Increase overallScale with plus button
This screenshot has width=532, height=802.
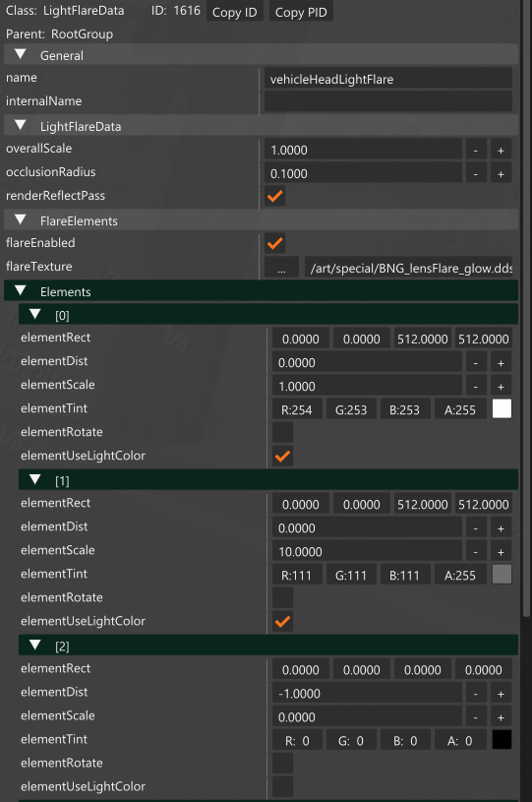pos(501,150)
